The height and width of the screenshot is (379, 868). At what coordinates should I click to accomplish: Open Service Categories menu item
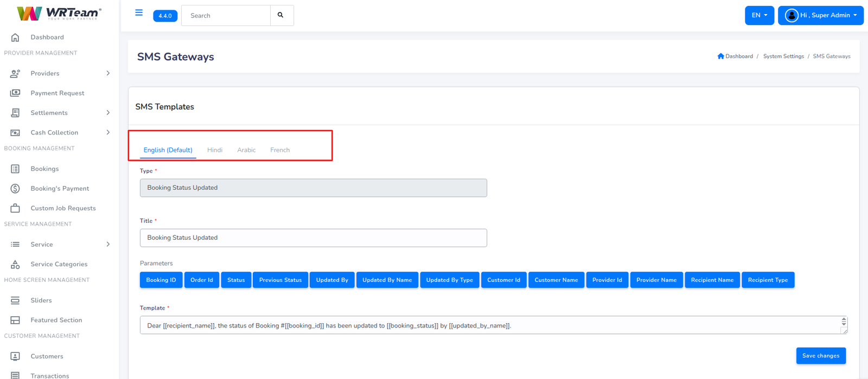[59, 264]
